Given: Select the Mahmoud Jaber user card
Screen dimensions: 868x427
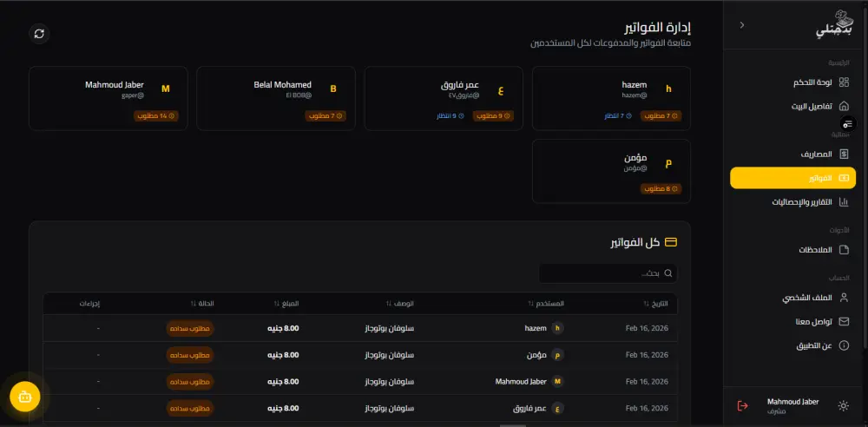Looking at the screenshot, I should [108, 99].
